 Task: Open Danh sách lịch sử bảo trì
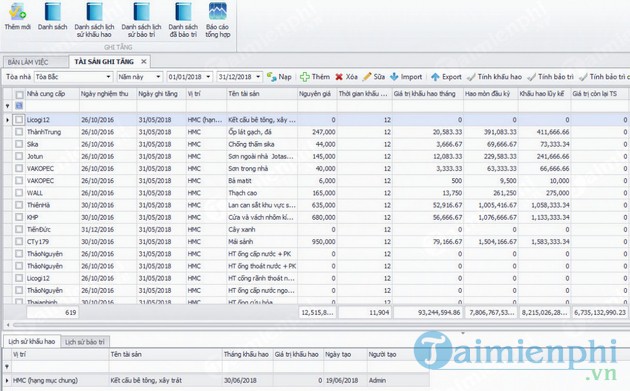(141, 20)
